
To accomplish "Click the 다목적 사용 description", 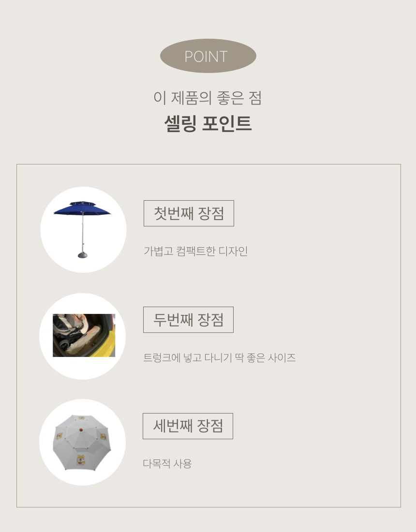I will click(x=167, y=463).
